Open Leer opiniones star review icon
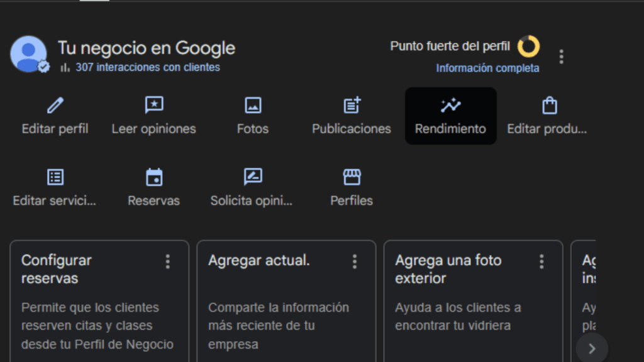 [154, 105]
